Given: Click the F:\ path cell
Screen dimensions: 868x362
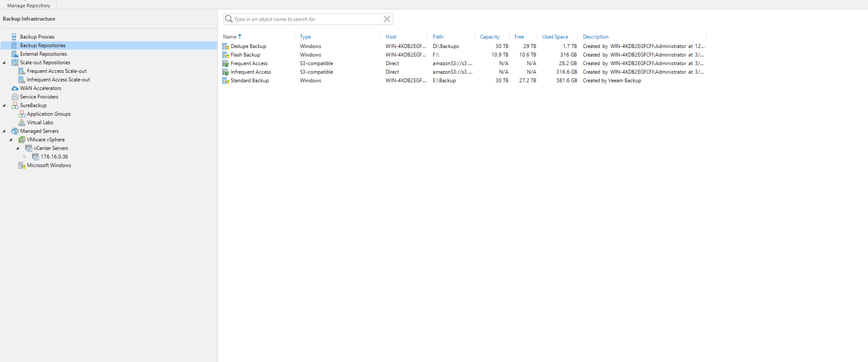Looking at the screenshot, I should click(x=436, y=55).
